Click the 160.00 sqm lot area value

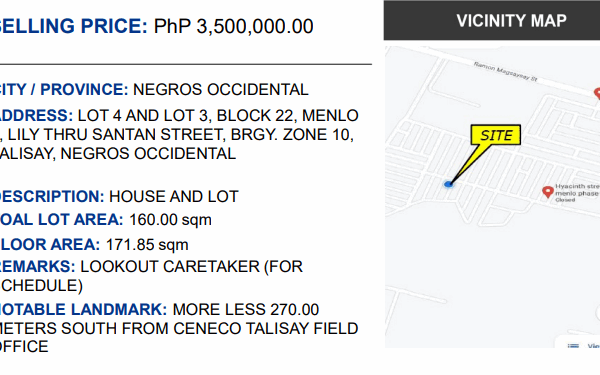pos(170,220)
